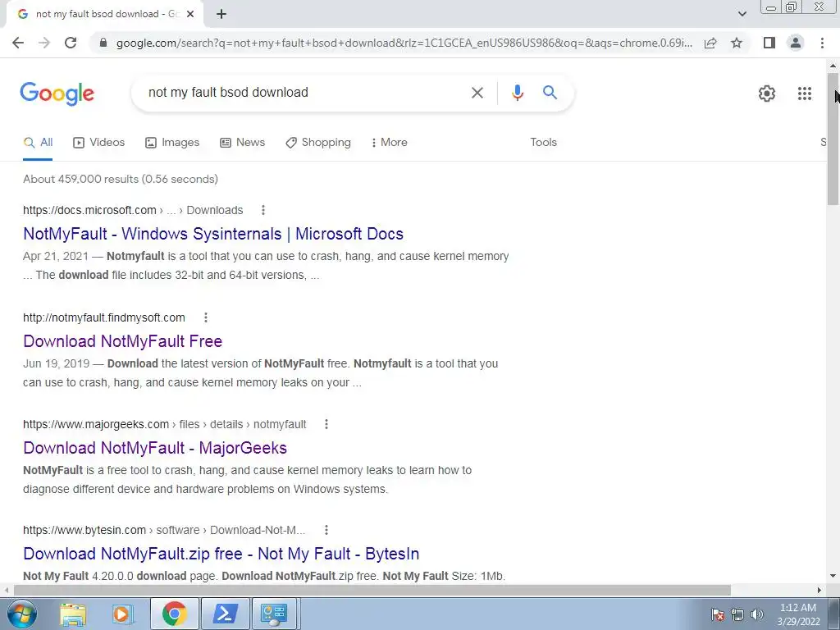Image resolution: width=840 pixels, height=630 pixels.
Task: Open network tray icon
Action: [737, 614]
